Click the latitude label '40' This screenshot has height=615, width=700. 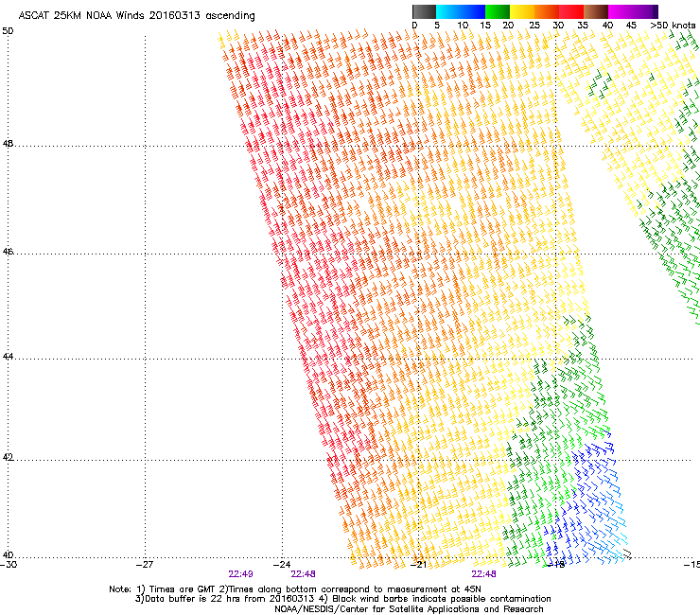(8, 555)
